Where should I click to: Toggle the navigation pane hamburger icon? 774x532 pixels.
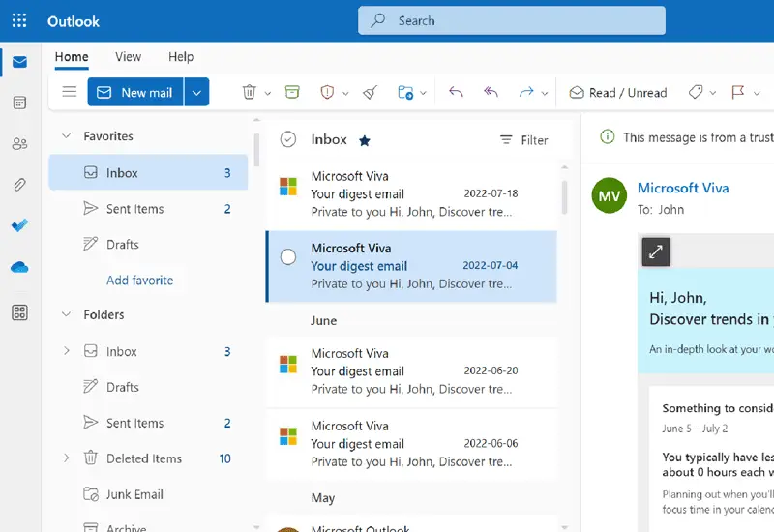tap(69, 92)
